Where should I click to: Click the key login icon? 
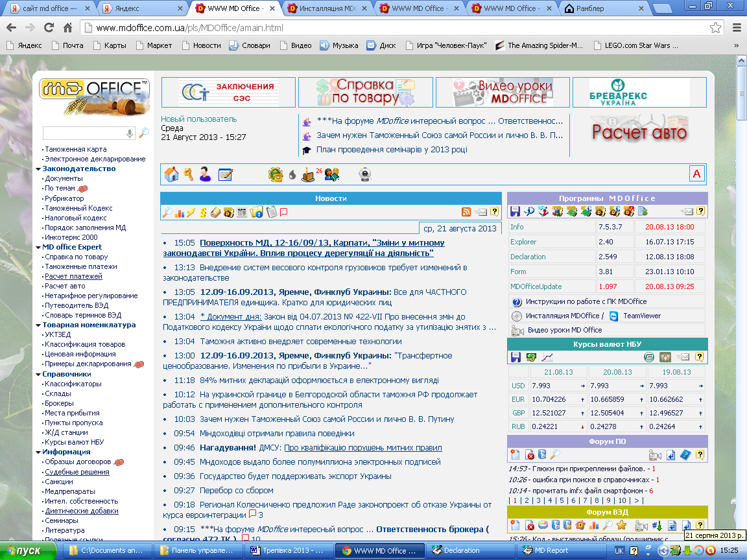[189, 174]
